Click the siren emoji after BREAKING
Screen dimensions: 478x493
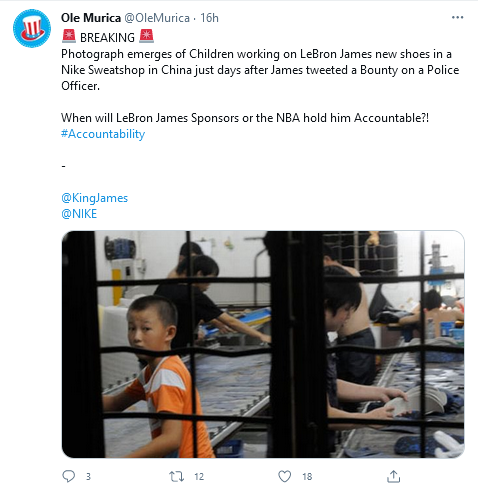[x=146, y=37]
